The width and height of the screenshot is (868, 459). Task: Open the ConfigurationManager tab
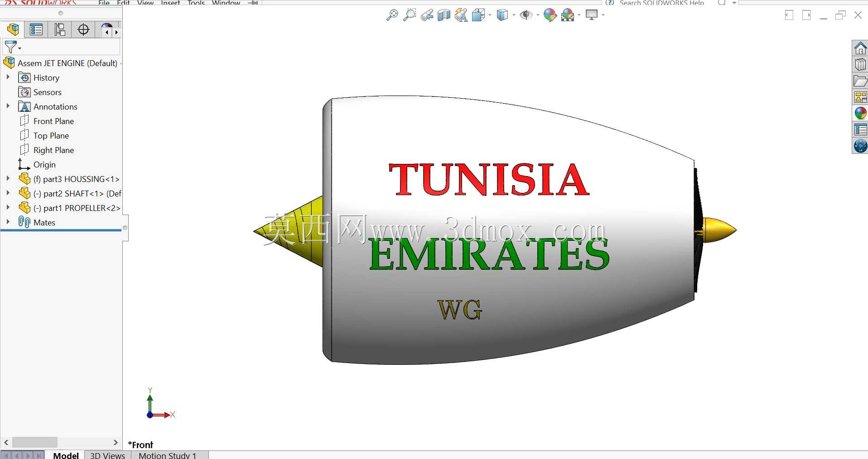coord(60,29)
